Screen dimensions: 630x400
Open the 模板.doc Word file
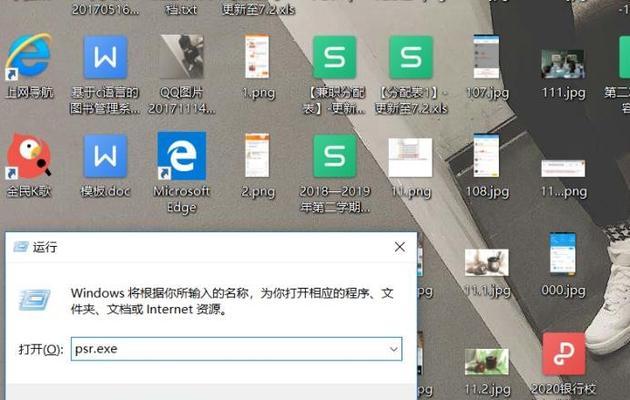[x=105, y=156]
